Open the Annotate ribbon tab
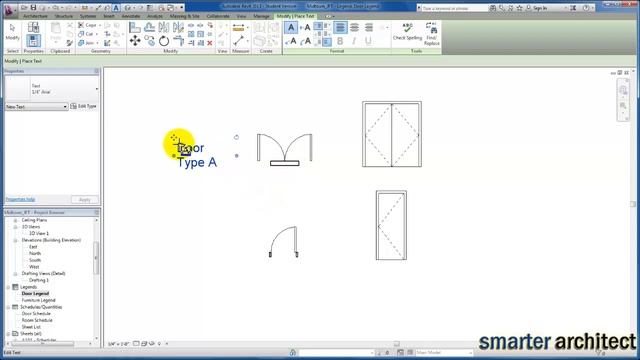The width and height of the screenshot is (640, 360). tap(131, 16)
